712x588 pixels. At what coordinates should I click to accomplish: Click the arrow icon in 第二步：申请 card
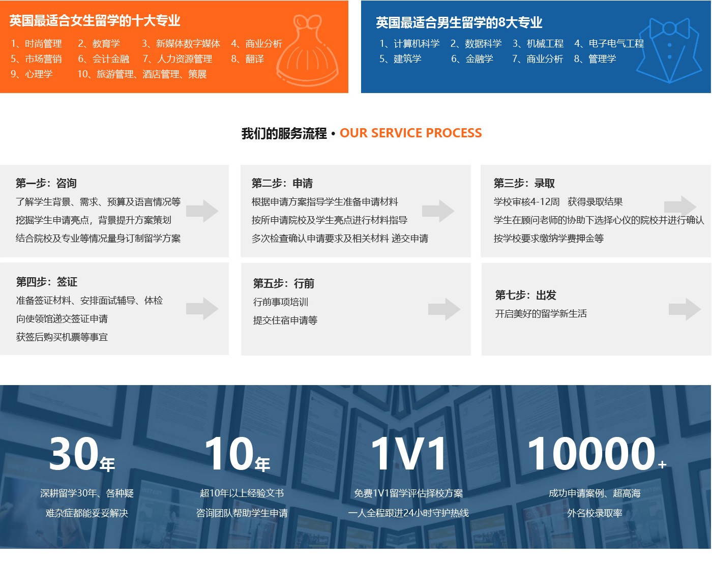tap(438, 211)
